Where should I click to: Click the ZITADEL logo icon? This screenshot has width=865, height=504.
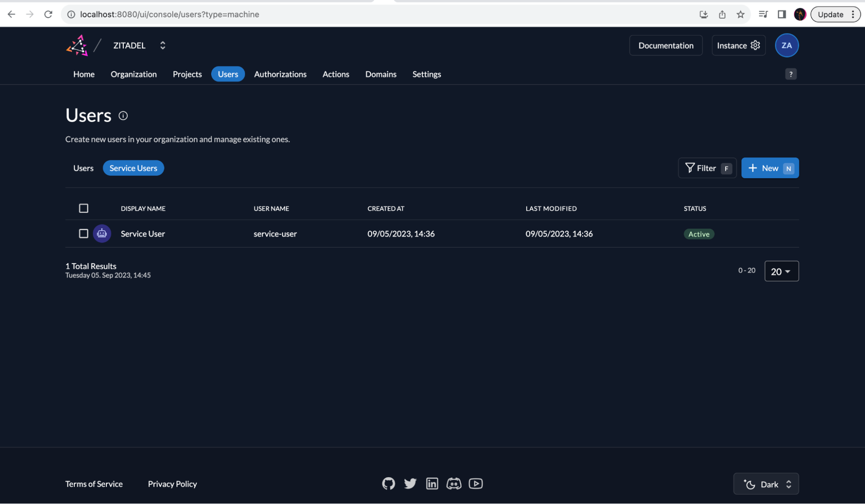point(76,45)
